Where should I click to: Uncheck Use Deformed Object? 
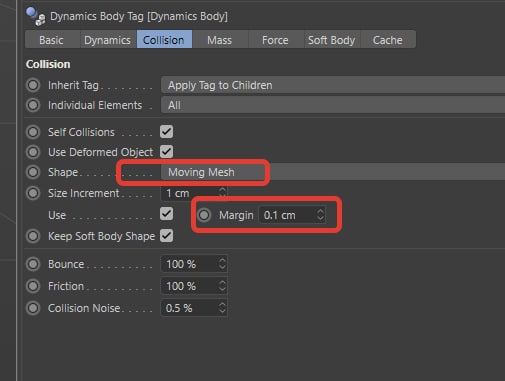(166, 152)
